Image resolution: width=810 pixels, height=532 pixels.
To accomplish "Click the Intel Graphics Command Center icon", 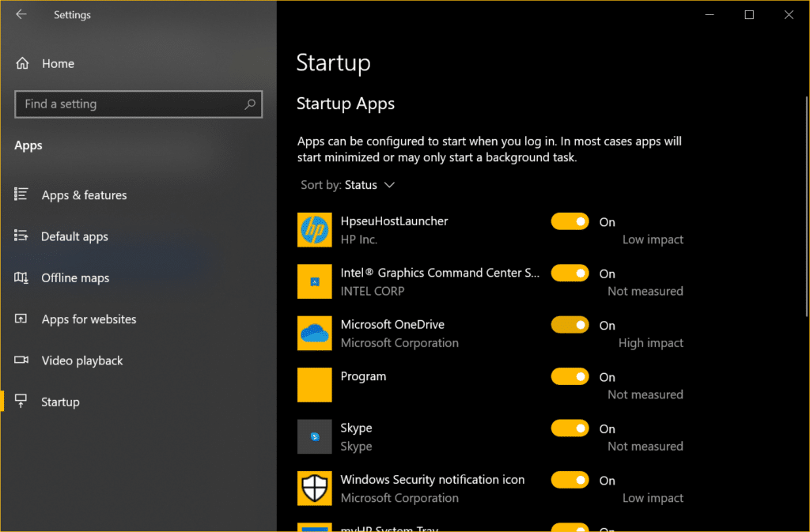I will click(315, 281).
